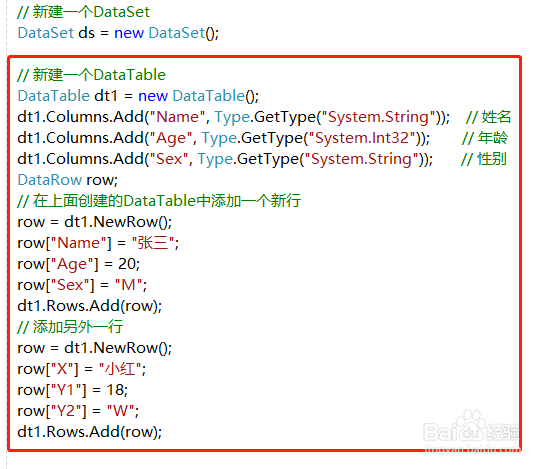
Task: Click the Columns.Add line with "Sex"
Action: pyautogui.click(x=225, y=159)
